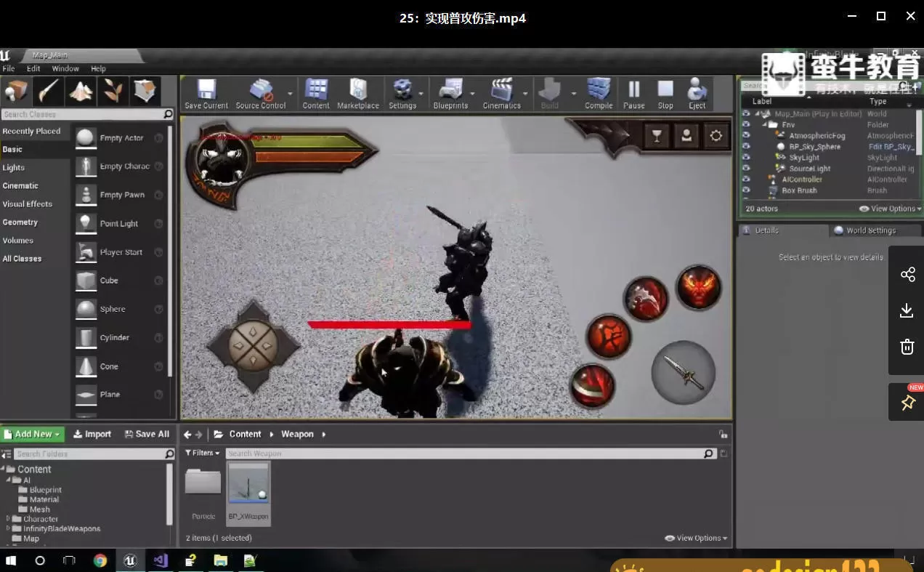This screenshot has width=924, height=572.
Task: Click the green Add New button
Action: pyautogui.click(x=32, y=433)
